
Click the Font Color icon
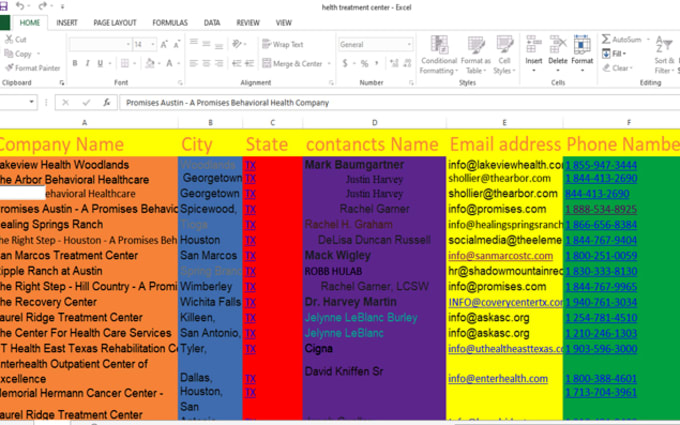pos(170,63)
